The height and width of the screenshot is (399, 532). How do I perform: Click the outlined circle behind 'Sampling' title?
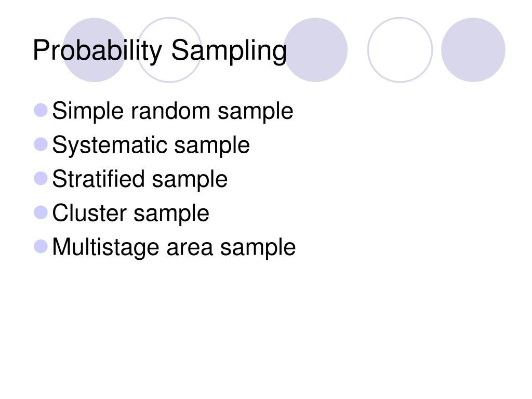click(169, 50)
